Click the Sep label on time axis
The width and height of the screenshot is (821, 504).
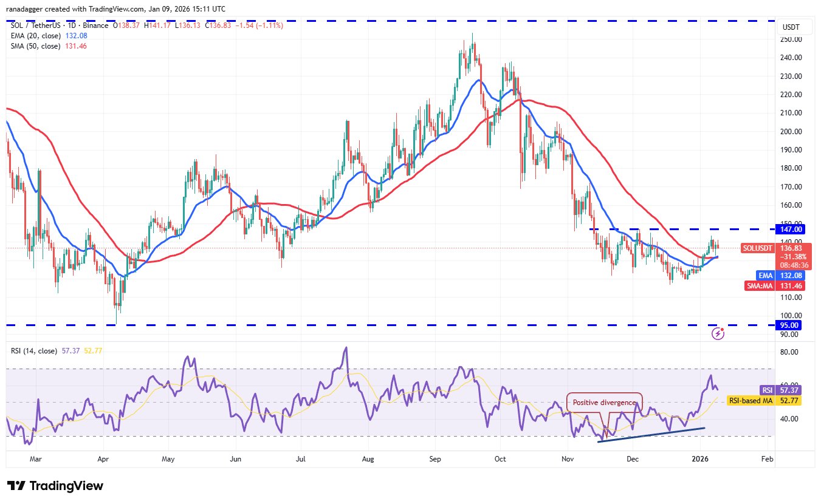pos(434,460)
